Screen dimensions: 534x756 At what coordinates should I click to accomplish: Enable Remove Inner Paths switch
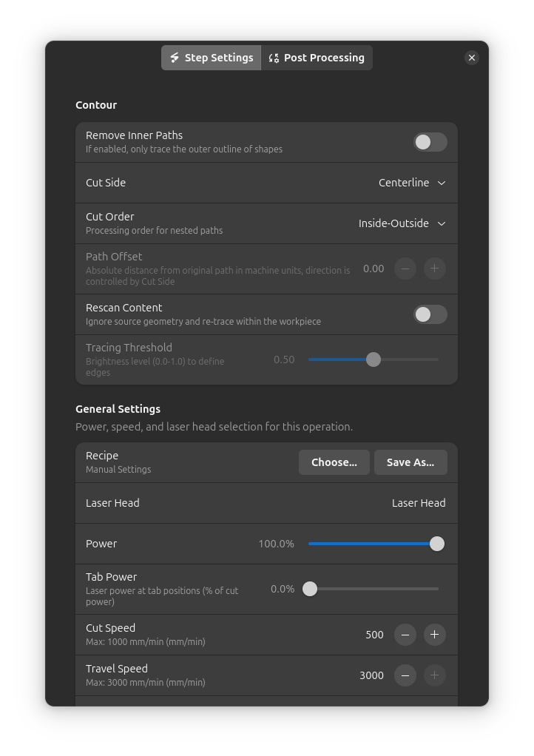430,142
